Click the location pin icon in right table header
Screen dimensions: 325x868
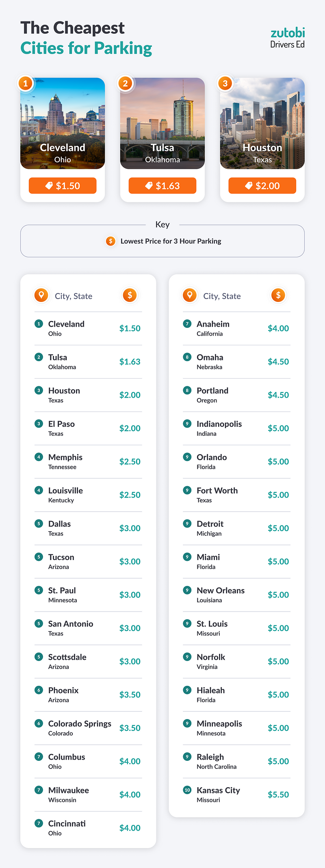pyautogui.click(x=190, y=295)
